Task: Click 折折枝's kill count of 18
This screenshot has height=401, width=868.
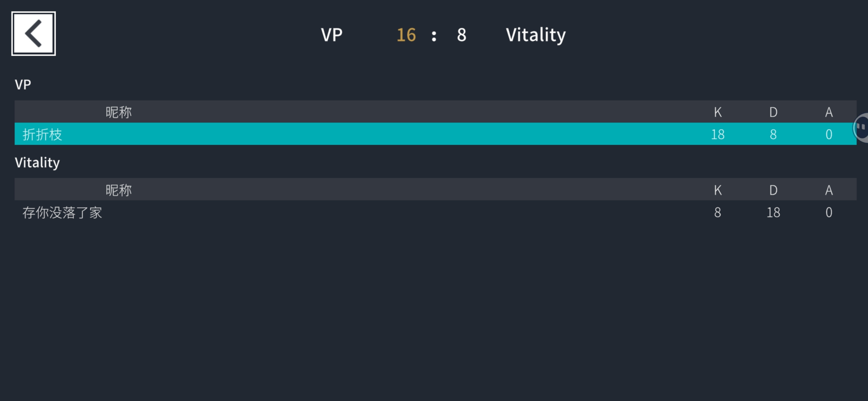Action: click(718, 134)
